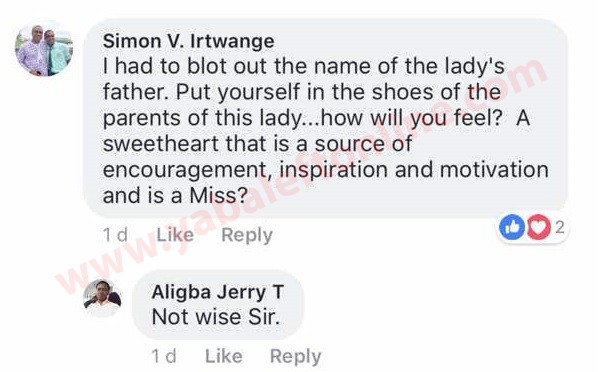Open reactions list via the count 2
Image resolution: width=606 pixels, height=372 pixels.
560,228
